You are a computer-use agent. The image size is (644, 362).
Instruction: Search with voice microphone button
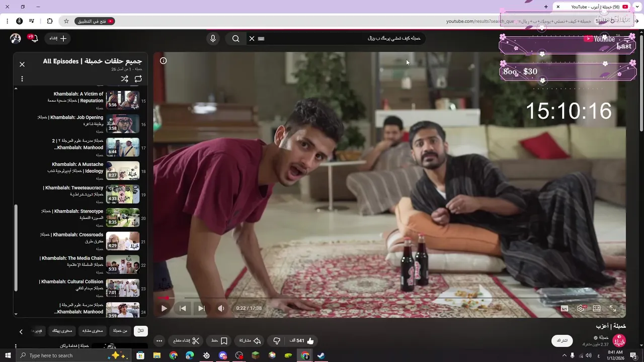(213, 38)
